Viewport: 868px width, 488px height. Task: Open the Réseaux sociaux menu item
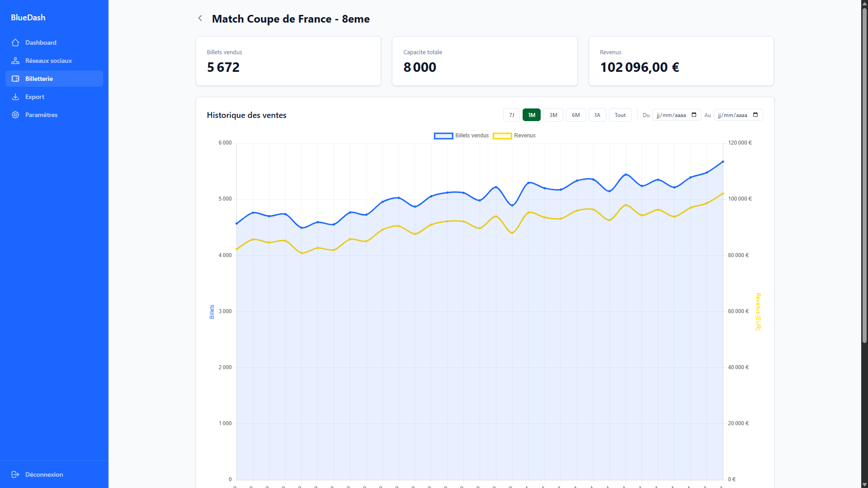coord(54,61)
